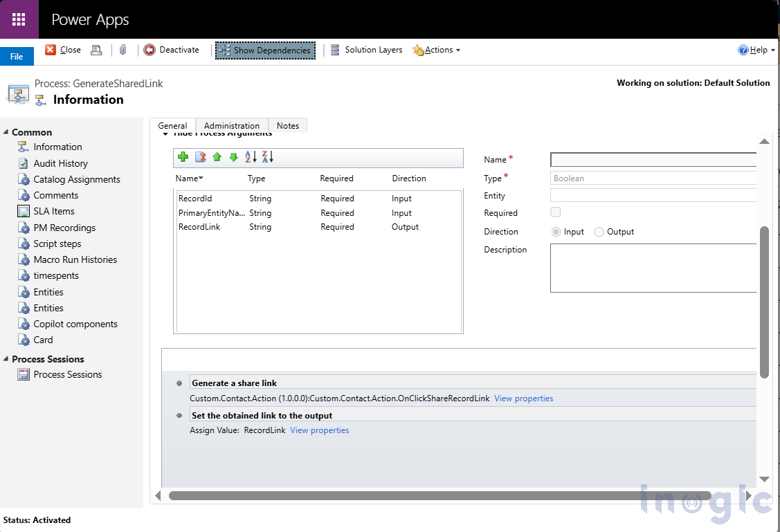Click the horizontal scrollbar thumb
Screen dimensions: 780x532
click(x=440, y=496)
